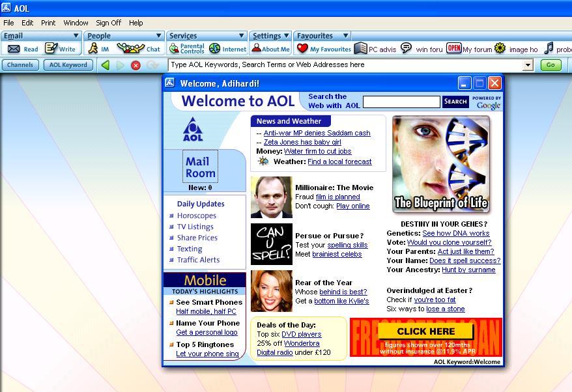572x392 pixels.
Task: Open Traffic Alerts in Daily Updates
Action: click(x=199, y=260)
